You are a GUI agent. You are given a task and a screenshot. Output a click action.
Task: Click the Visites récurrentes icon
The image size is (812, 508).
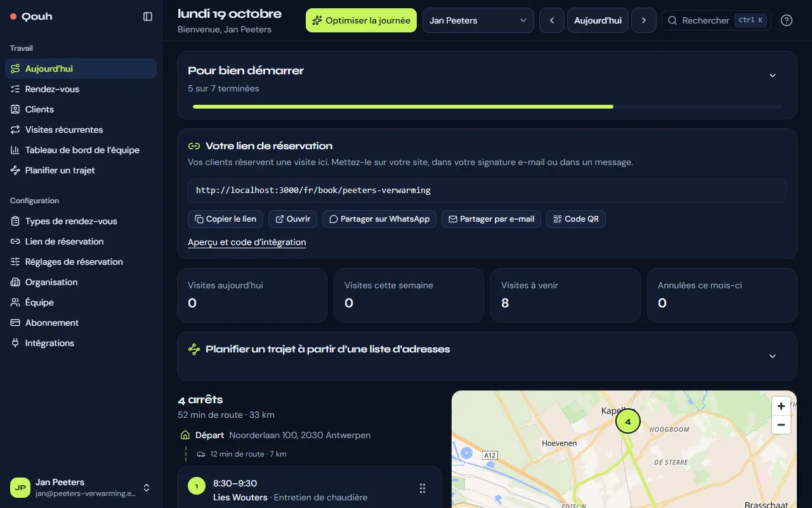[x=15, y=130]
